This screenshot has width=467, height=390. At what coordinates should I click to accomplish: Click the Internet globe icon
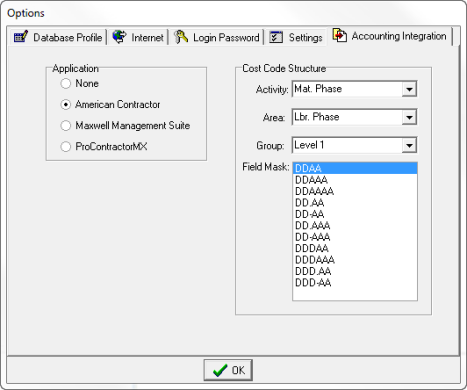[x=119, y=37]
